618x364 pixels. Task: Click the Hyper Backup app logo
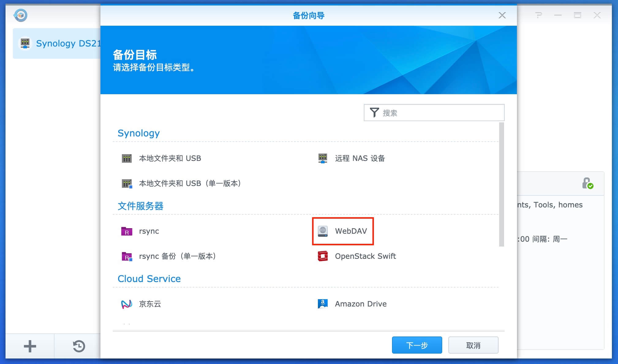(21, 15)
